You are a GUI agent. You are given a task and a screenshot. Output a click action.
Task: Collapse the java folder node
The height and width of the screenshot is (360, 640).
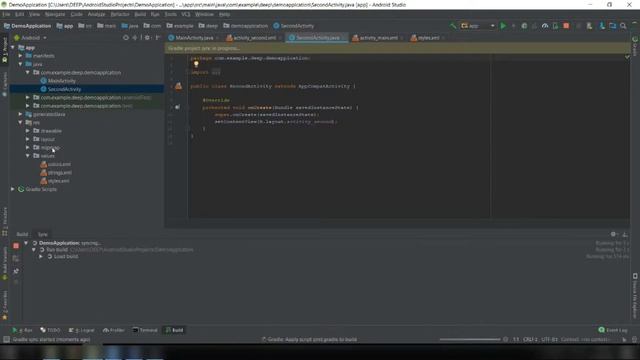(x=20, y=64)
